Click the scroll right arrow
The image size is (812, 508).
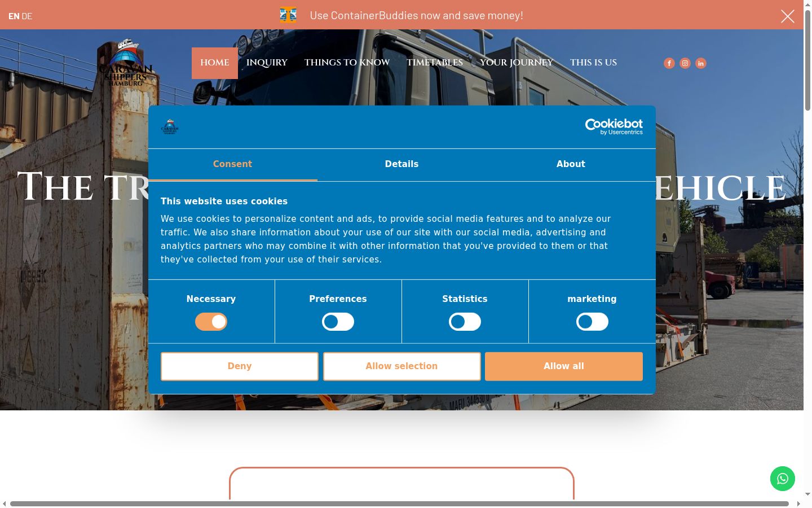pyautogui.click(x=798, y=503)
